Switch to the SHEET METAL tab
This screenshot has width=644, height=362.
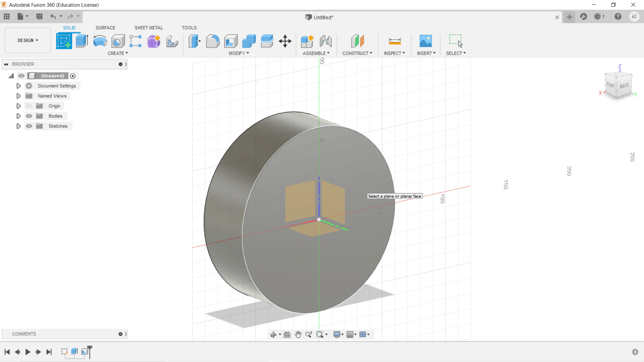[149, 28]
